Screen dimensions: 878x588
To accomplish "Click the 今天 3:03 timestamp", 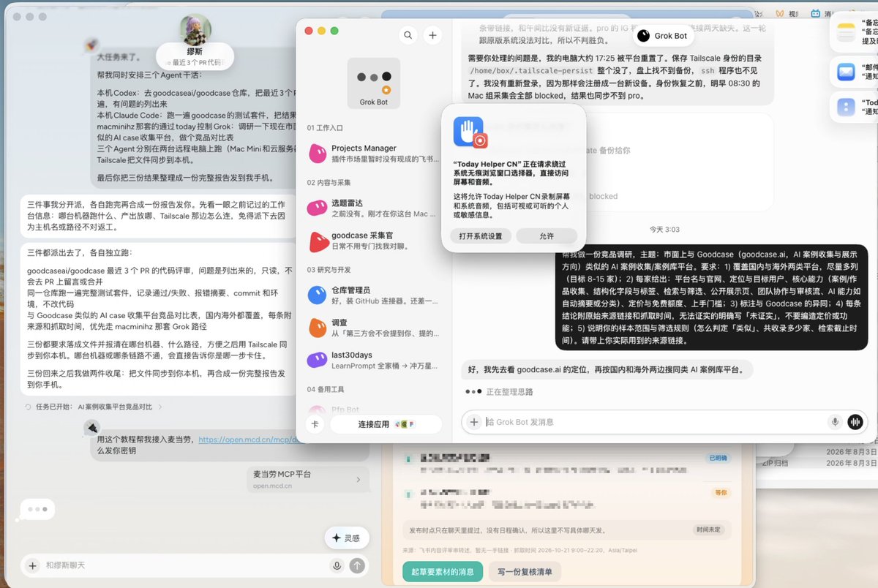I will click(x=664, y=230).
